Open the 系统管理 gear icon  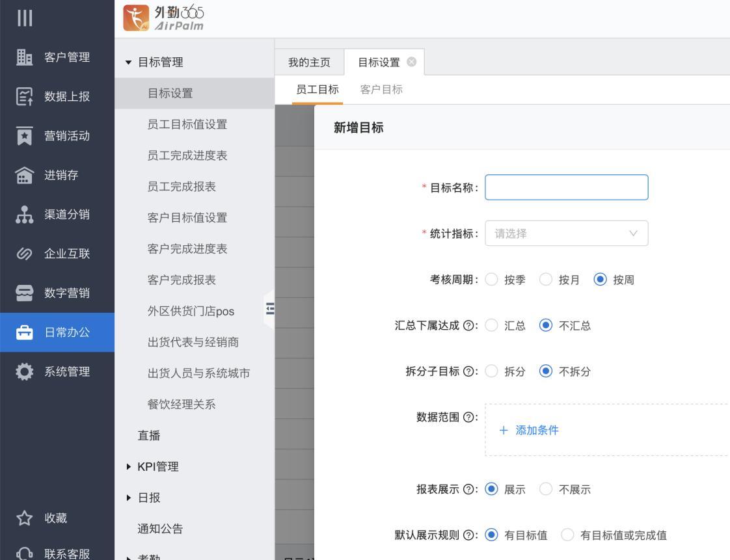(x=24, y=372)
